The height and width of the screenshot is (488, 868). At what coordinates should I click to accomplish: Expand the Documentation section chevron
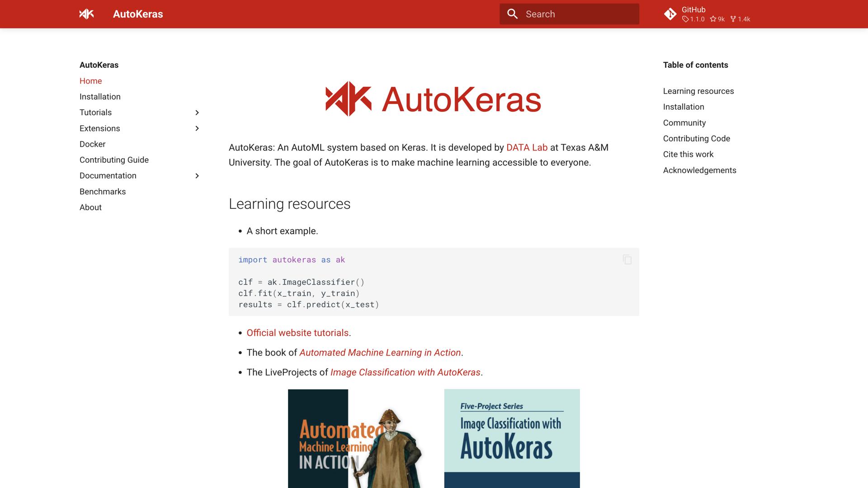197,176
